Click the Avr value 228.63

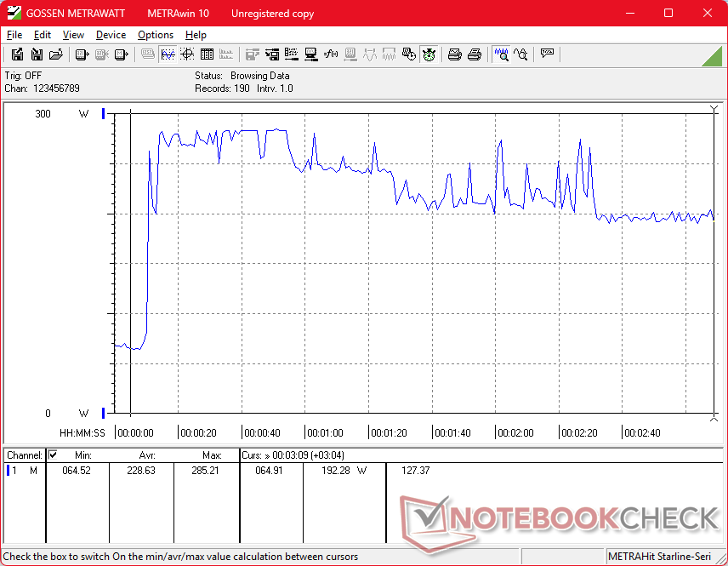pyautogui.click(x=141, y=471)
